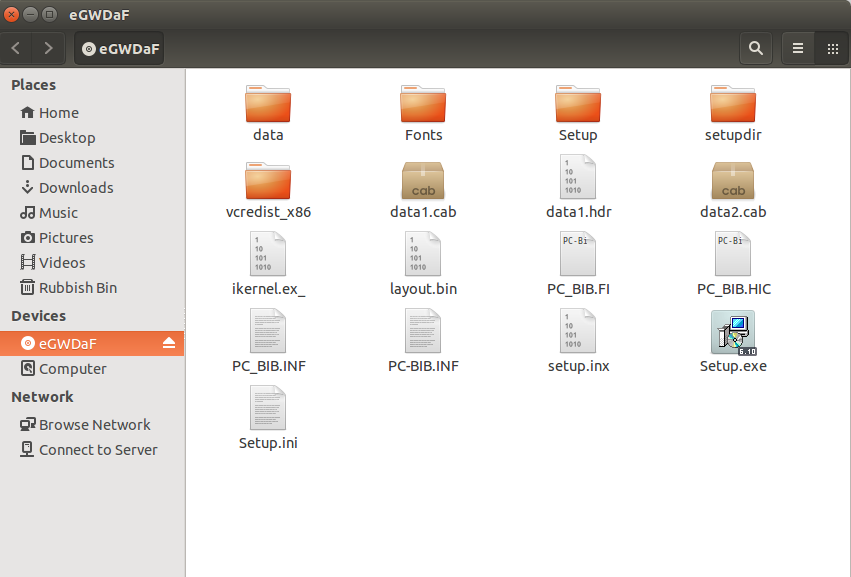The width and height of the screenshot is (851, 577).
Task: Minimize the eGWDaF window
Action: click(31, 14)
